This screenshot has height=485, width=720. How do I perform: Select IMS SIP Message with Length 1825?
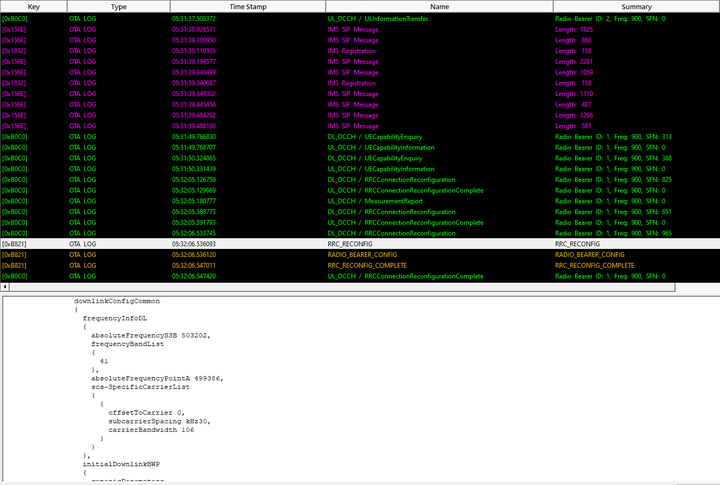point(360,29)
